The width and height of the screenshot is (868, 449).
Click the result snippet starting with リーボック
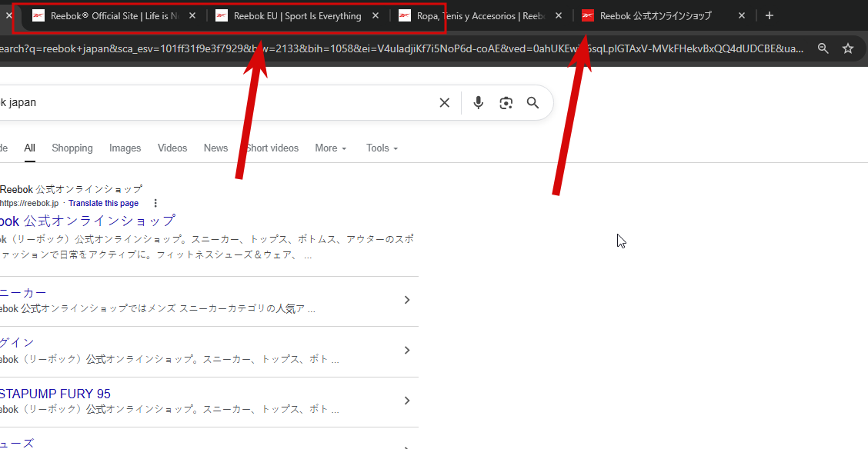[206, 248]
